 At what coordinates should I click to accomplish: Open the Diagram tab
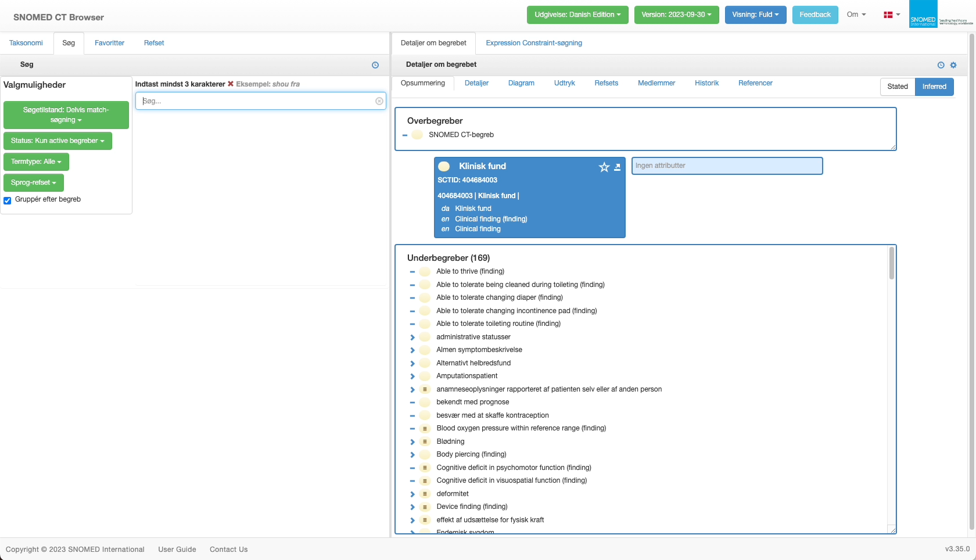[x=521, y=83]
